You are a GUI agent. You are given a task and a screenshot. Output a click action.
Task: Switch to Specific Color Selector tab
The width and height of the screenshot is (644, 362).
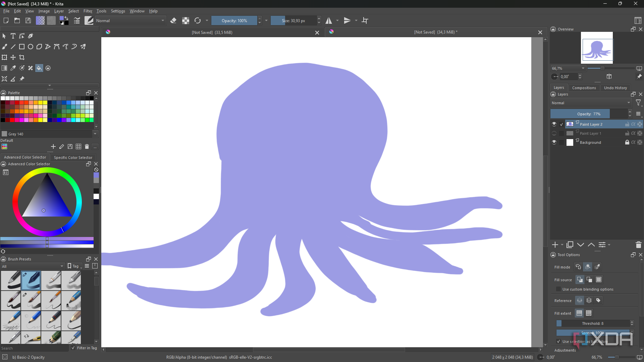73,157
